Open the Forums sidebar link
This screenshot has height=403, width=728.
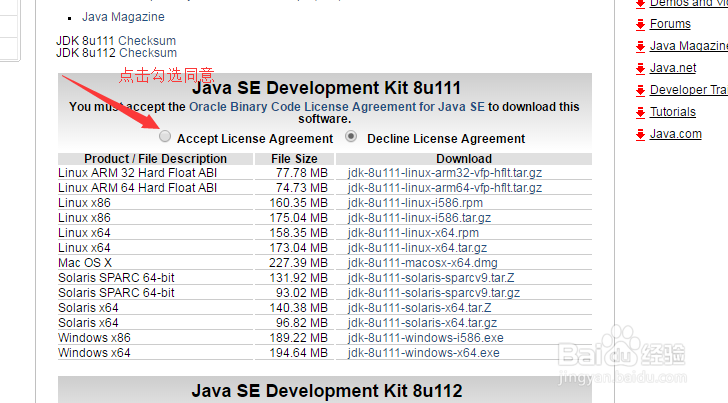670,24
